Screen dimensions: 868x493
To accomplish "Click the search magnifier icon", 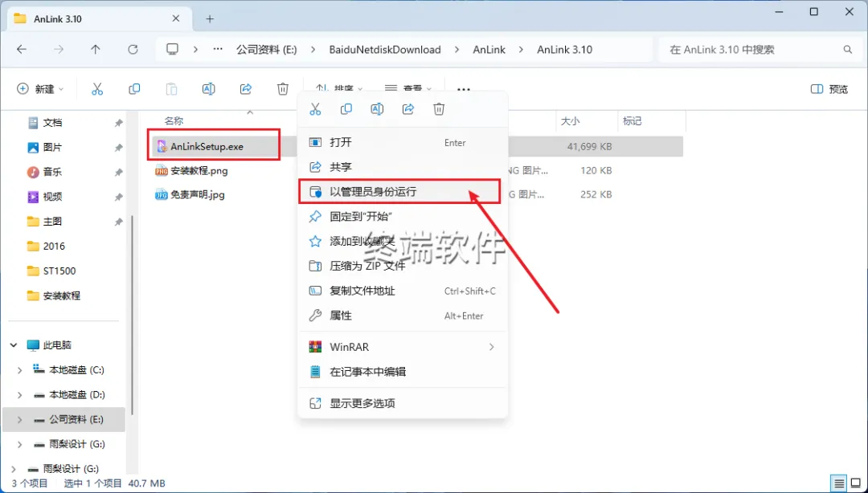I will pos(848,49).
